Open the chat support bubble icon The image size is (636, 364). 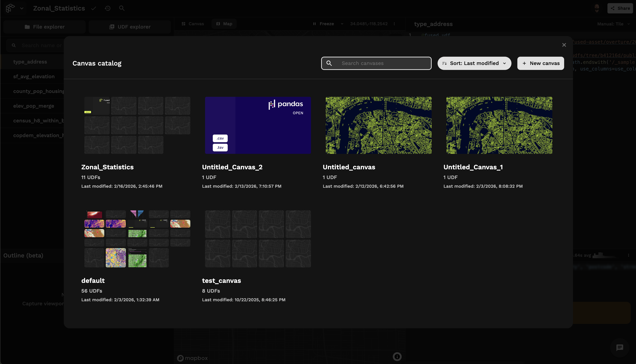620,347
